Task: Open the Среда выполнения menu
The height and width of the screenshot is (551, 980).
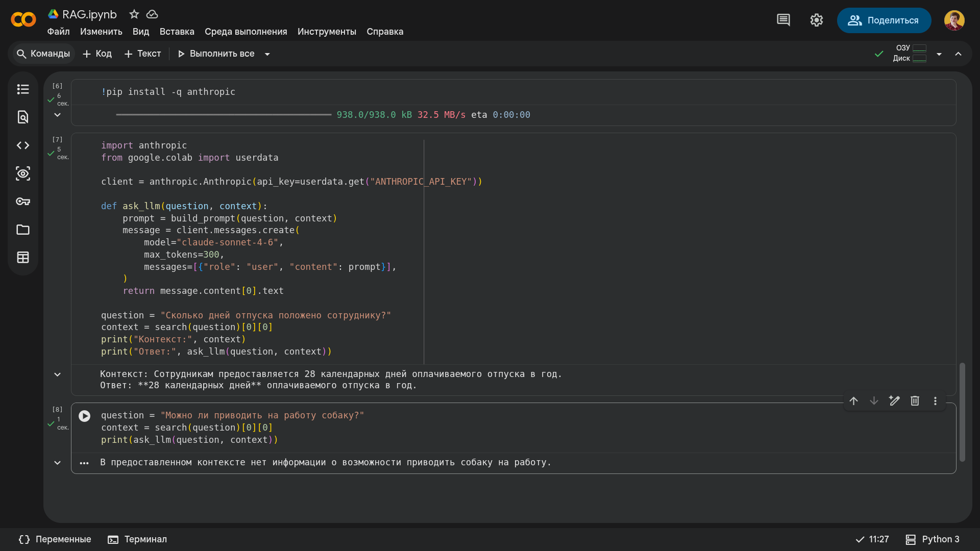Action: coord(246,32)
